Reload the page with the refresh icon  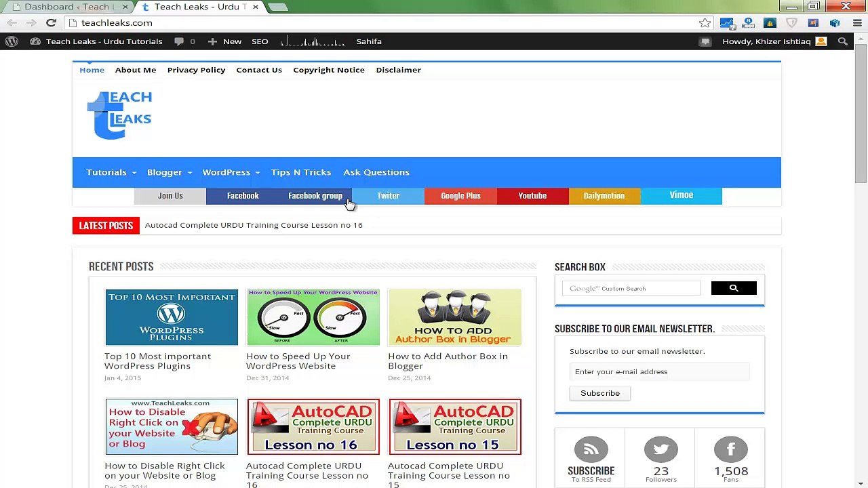51,23
